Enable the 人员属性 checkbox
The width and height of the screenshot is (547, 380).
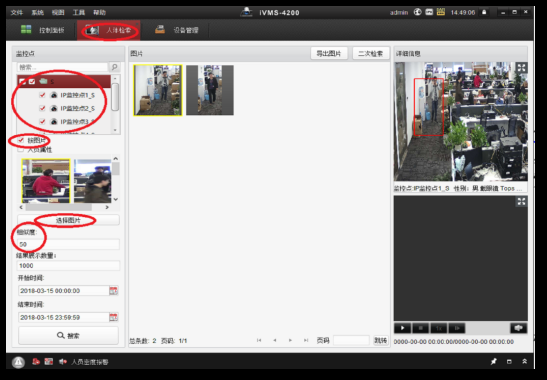[x=21, y=150]
